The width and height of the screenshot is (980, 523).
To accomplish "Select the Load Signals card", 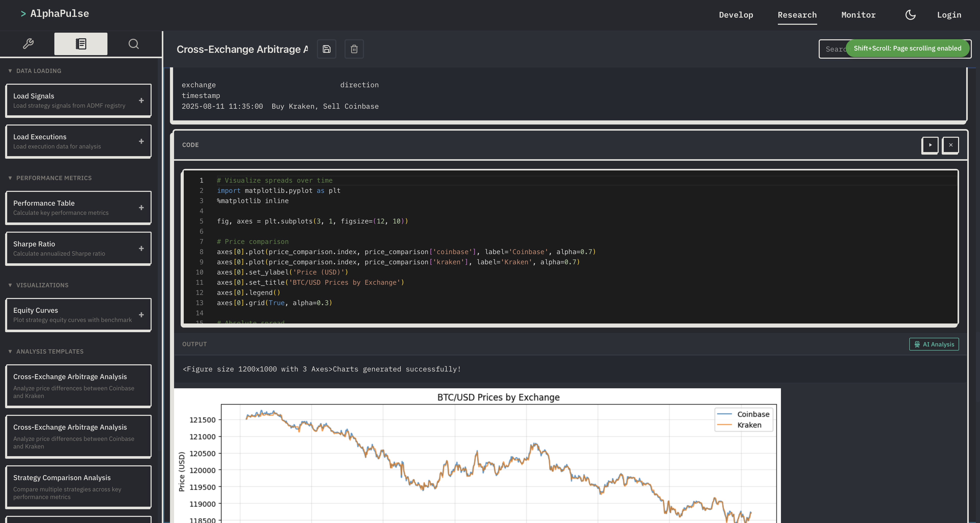I will (x=78, y=101).
